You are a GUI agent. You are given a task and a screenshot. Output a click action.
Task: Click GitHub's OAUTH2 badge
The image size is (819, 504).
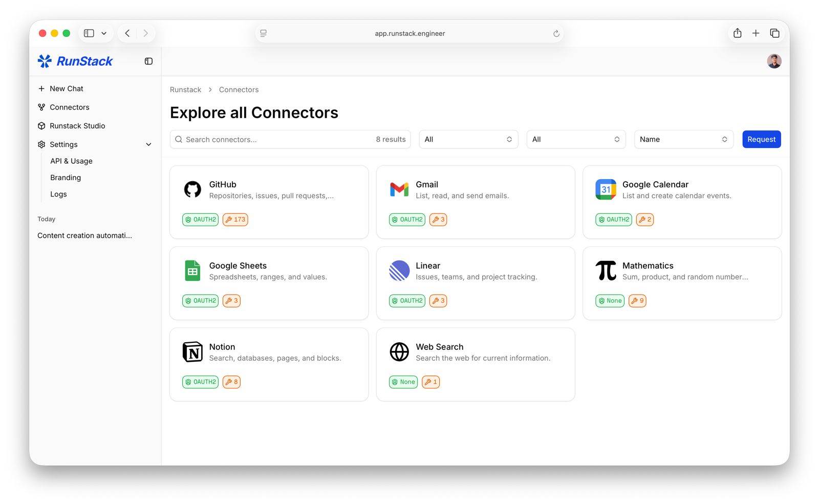200,220
